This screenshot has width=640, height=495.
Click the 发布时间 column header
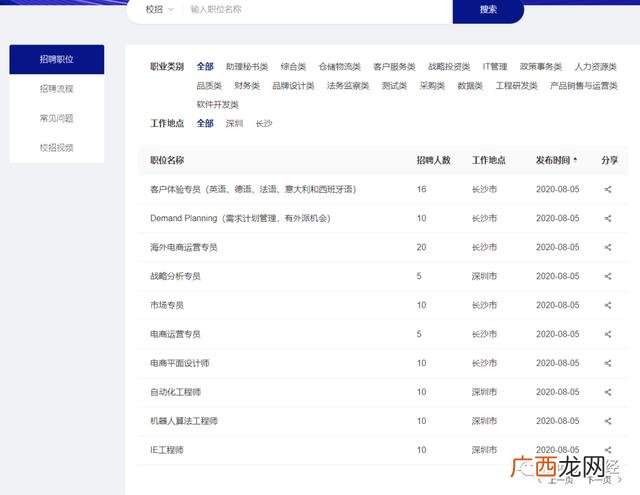(553, 160)
